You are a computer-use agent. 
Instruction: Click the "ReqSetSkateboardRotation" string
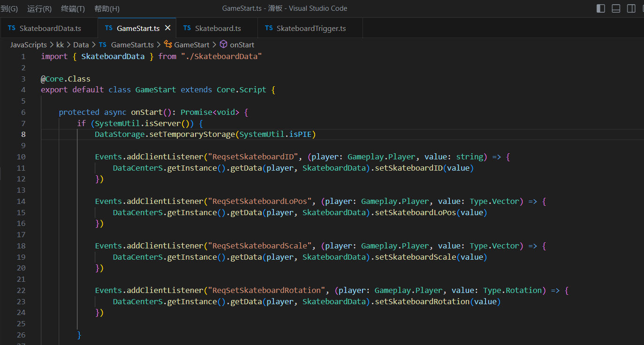266,291
